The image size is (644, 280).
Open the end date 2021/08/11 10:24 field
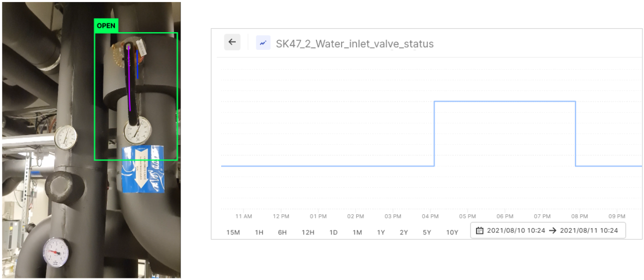click(589, 230)
